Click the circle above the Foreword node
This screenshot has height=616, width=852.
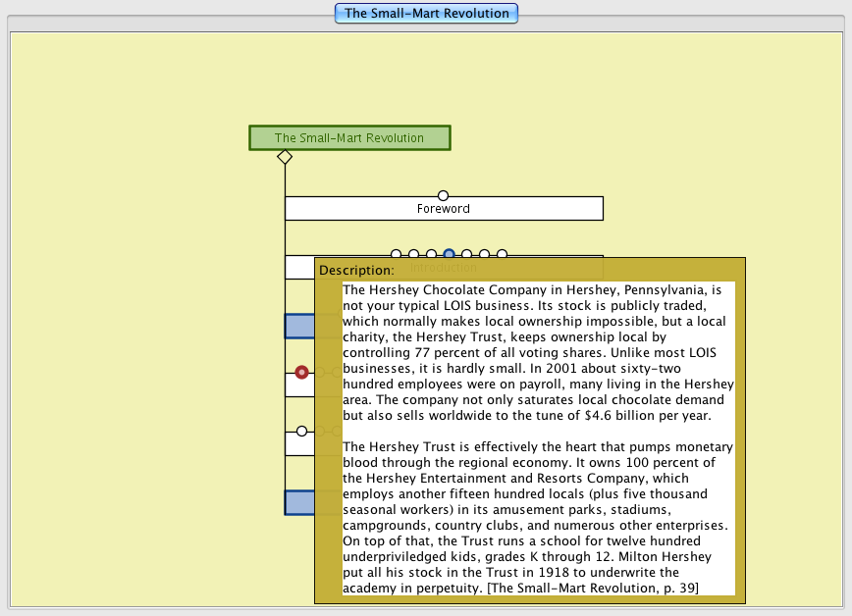(443, 195)
